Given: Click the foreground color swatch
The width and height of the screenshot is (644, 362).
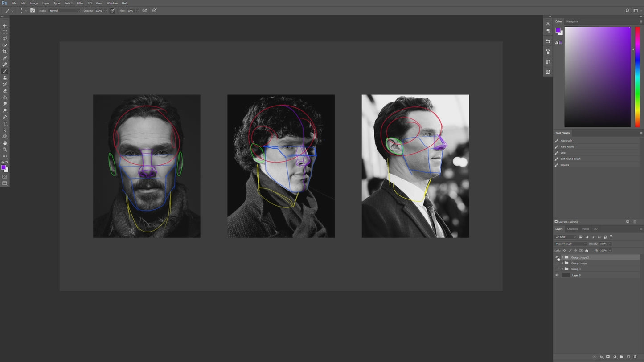Looking at the screenshot, I should (3, 167).
